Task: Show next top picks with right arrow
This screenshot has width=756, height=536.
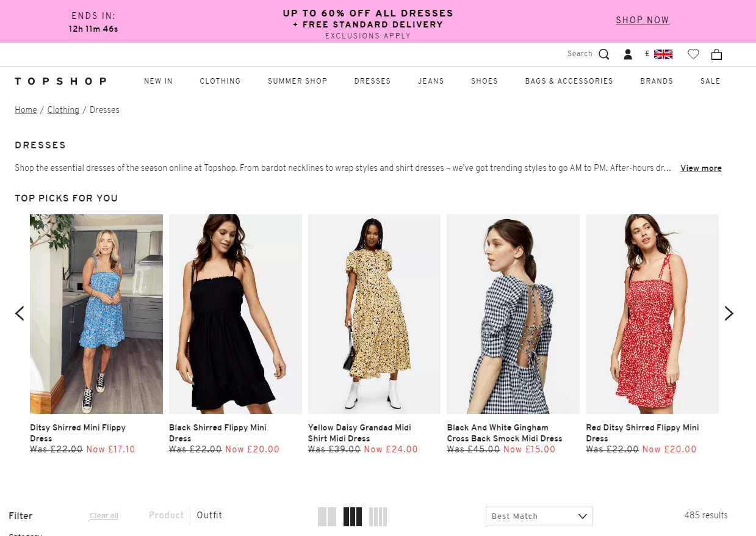Action: click(729, 313)
